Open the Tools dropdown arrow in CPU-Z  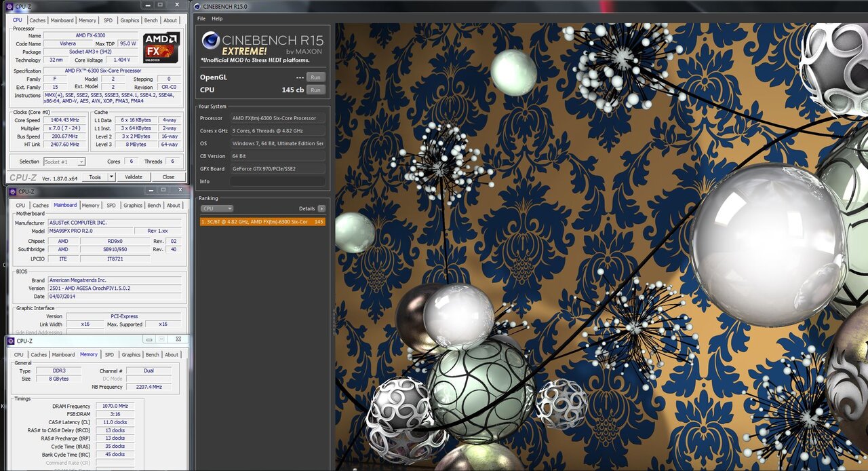(111, 177)
